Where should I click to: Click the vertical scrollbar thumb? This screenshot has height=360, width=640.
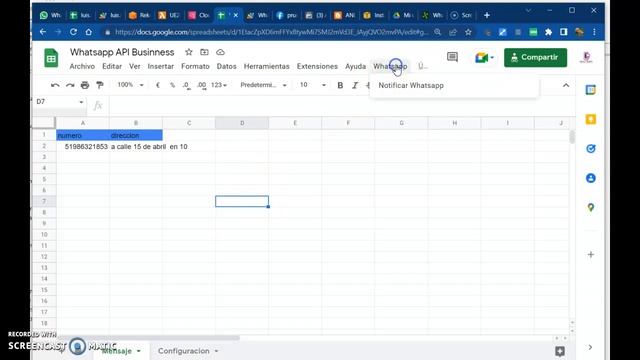(x=572, y=137)
